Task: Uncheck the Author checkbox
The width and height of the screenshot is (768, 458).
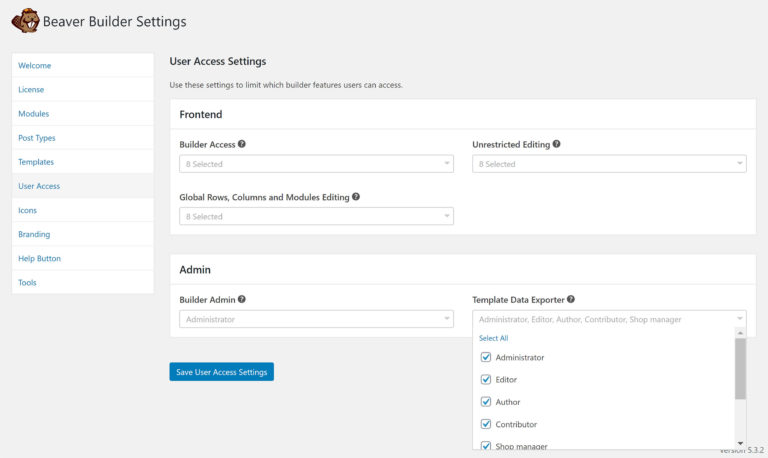Action: pyautogui.click(x=486, y=402)
